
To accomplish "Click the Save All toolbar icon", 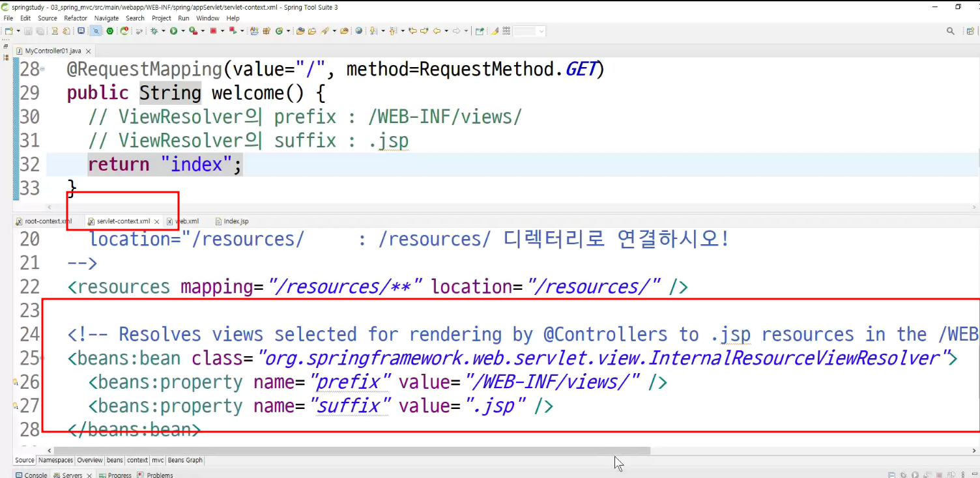I will tap(40, 31).
